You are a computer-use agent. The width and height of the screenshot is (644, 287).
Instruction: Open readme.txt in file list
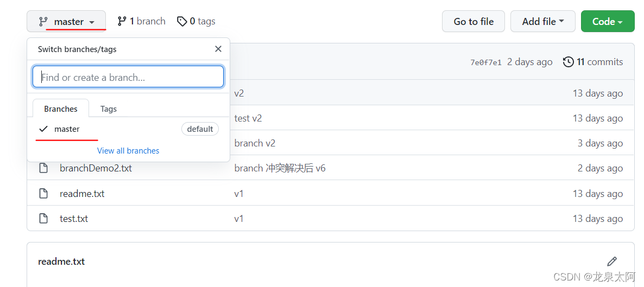82,193
